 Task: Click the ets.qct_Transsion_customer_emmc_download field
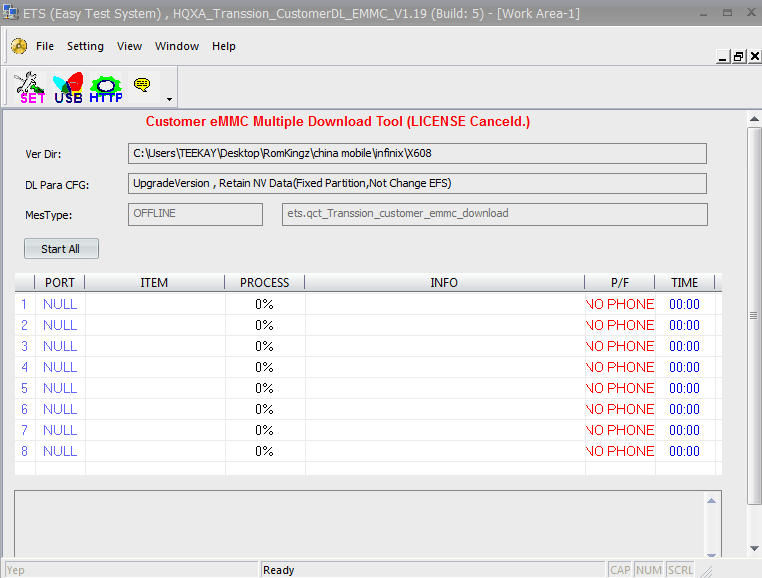495,214
